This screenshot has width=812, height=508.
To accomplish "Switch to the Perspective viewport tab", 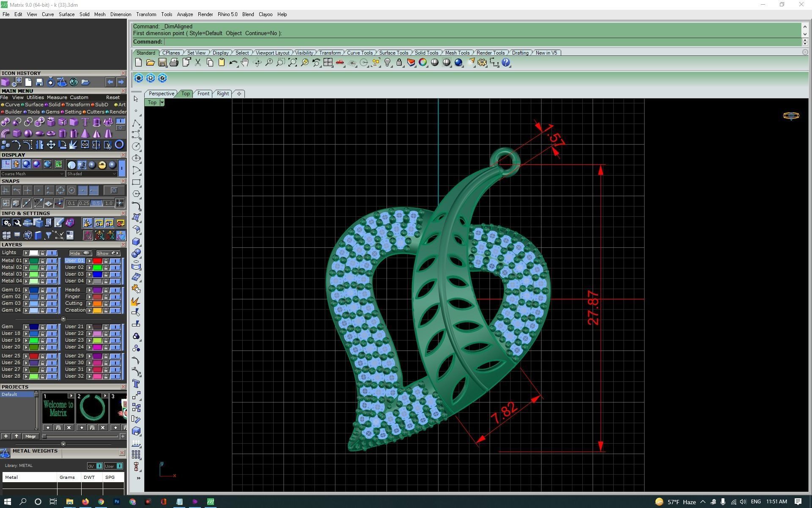I will (161, 94).
